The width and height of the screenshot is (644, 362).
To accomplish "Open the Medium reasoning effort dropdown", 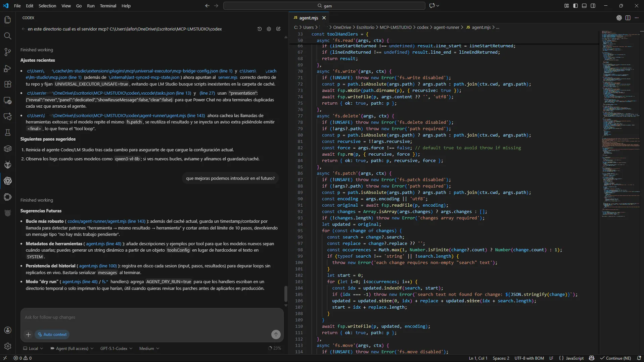I will pyautogui.click(x=149, y=349).
